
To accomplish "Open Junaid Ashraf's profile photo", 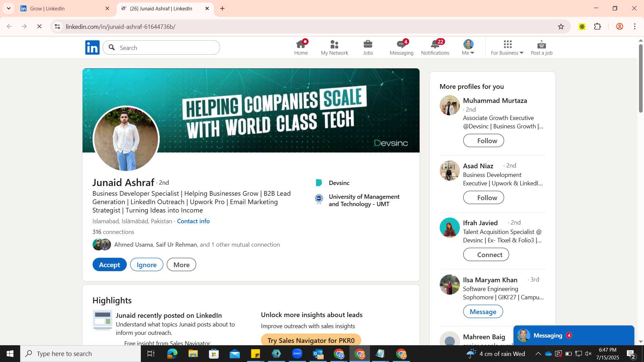I will pyautogui.click(x=126, y=139).
